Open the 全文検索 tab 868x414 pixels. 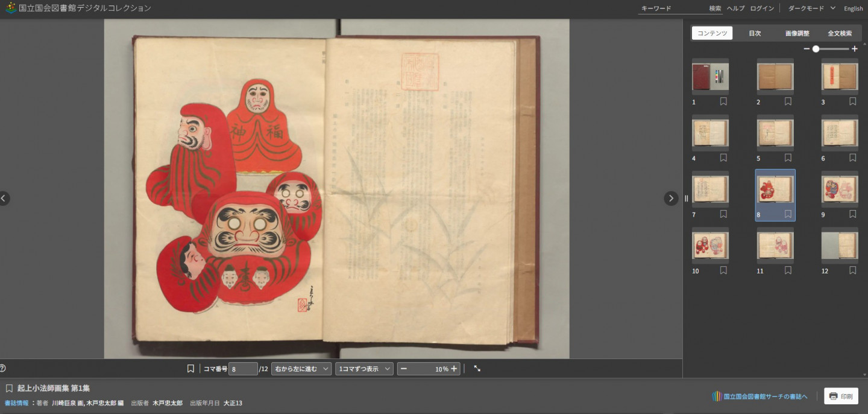click(840, 33)
